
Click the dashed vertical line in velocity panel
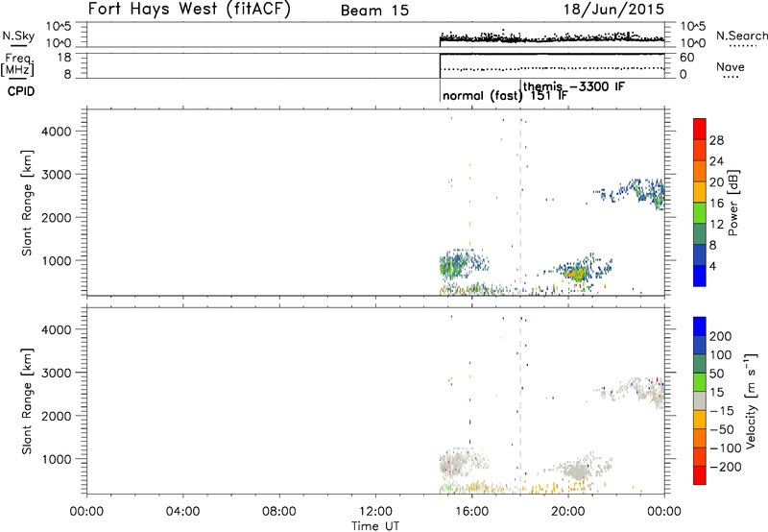(520, 400)
